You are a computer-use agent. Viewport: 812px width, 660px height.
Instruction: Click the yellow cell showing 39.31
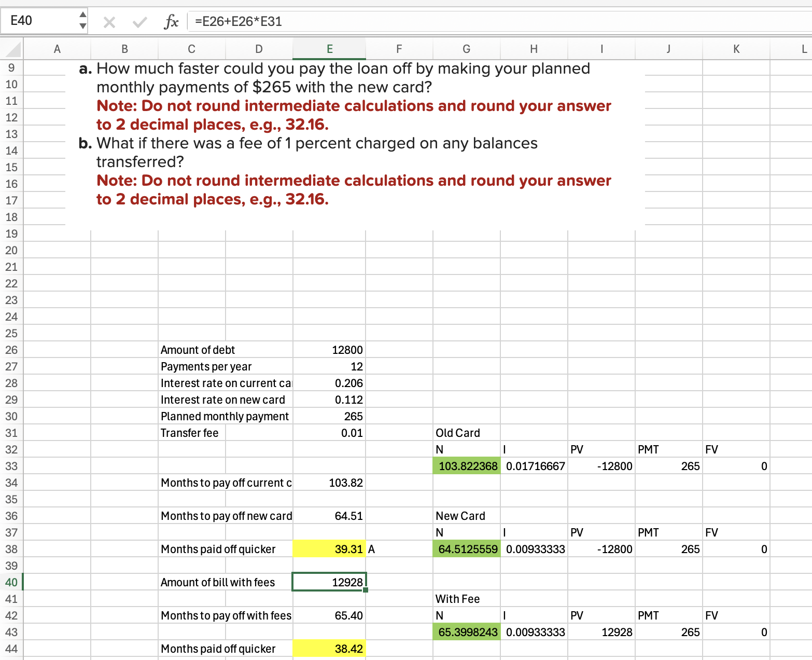click(329, 549)
